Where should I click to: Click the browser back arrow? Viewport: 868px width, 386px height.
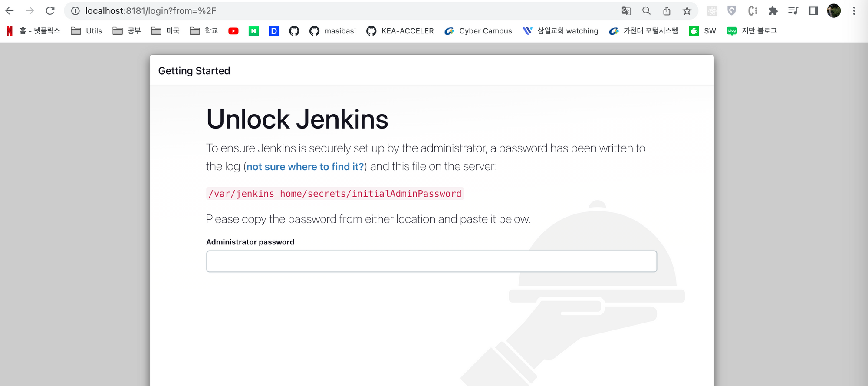(x=10, y=11)
